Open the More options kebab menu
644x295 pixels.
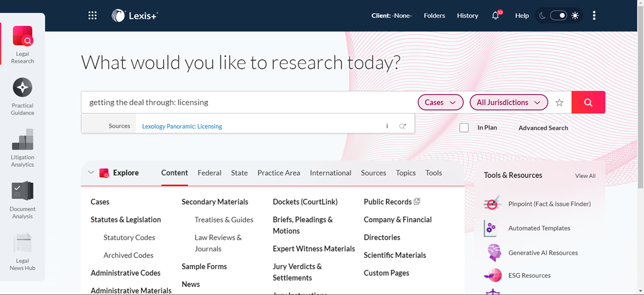click(594, 15)
